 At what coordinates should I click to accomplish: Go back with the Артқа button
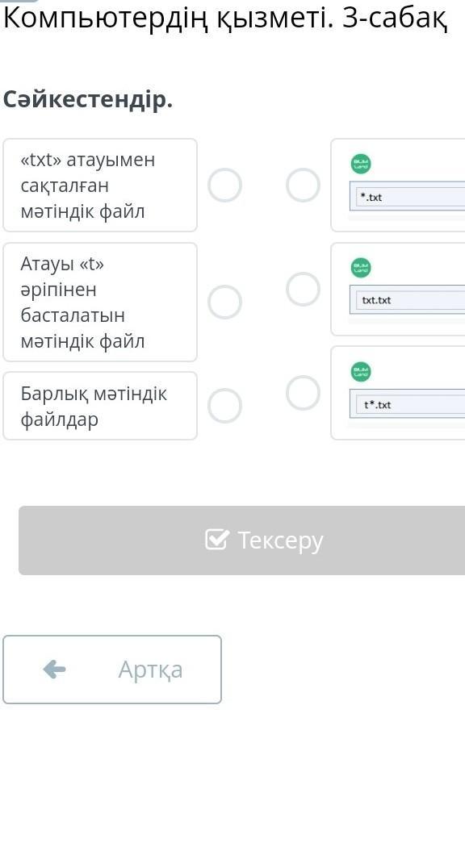pos(112,670)
